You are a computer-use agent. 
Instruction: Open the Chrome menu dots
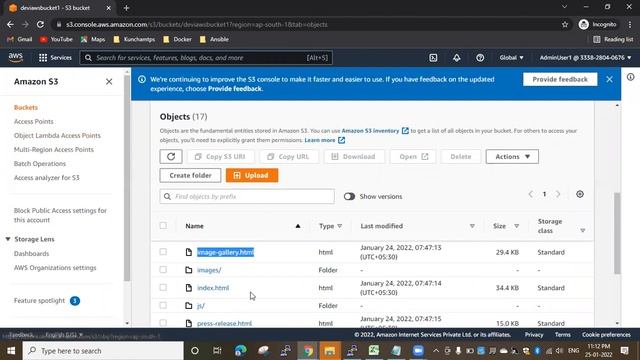tap(630, 24)
